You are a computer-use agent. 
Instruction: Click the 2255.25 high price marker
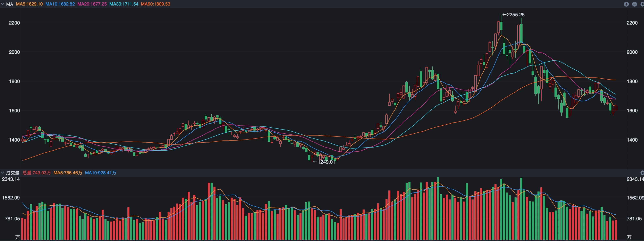[514, 15]
